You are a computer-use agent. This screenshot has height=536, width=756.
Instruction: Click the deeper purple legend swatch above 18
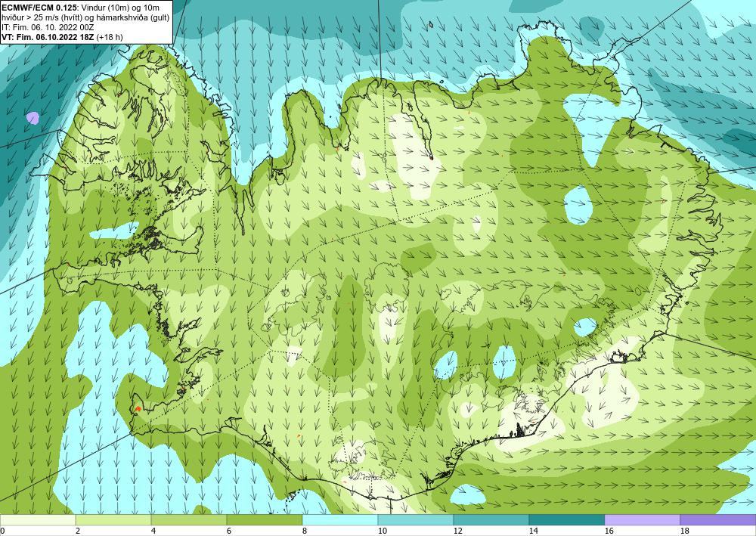[718, 519]
